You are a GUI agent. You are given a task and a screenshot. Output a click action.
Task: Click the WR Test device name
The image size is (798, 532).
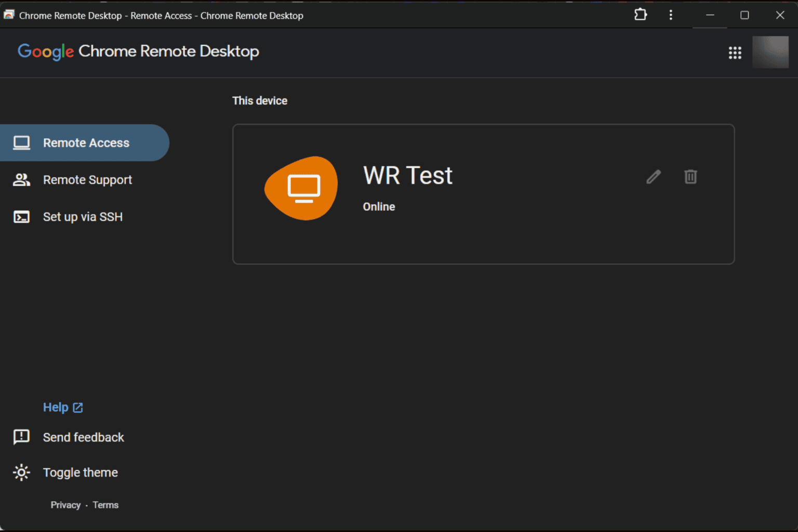click(408, 176)
